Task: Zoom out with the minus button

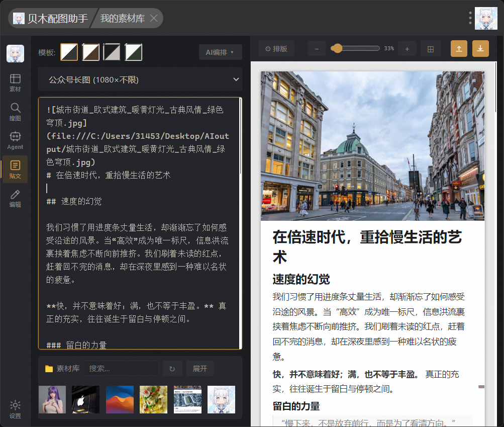Action: tap(317, 49)
